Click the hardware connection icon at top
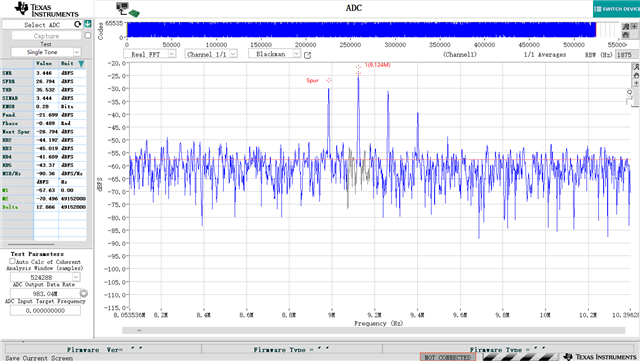 pyautogui.click(x=127, y=9)
